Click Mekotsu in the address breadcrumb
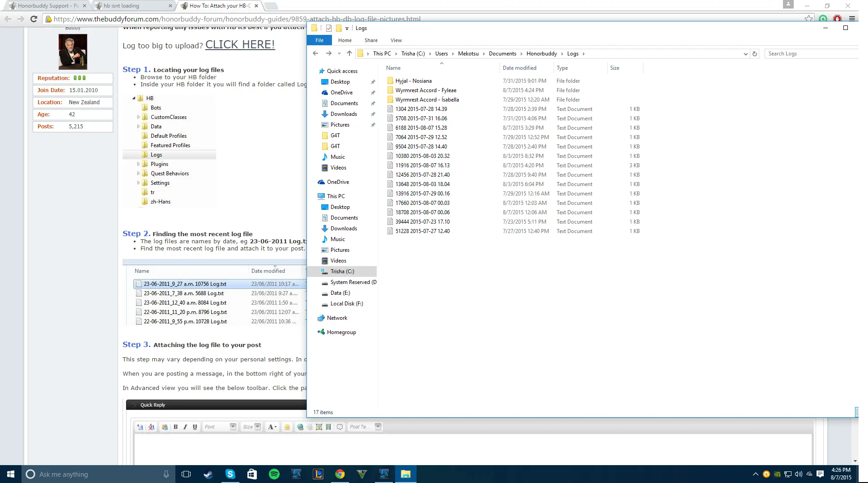The image size is (868, 483). point(468,54)
